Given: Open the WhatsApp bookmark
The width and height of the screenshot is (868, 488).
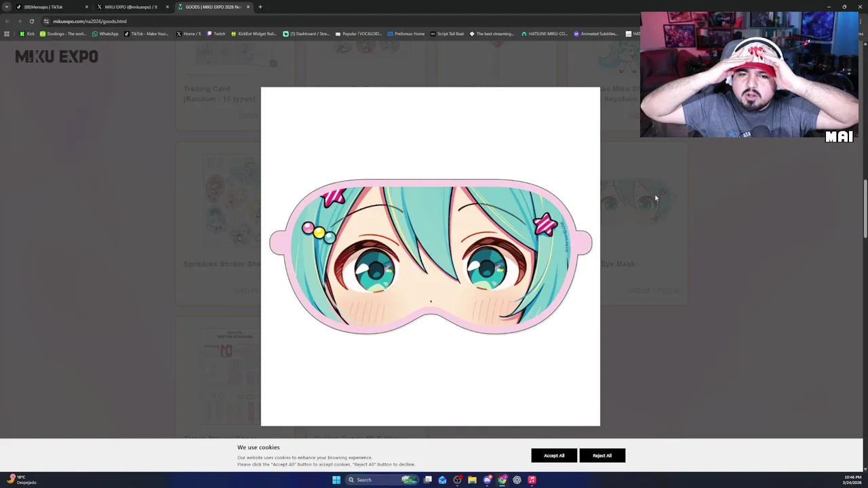Looking at the screenshot, I should click(x=105, y=34).
